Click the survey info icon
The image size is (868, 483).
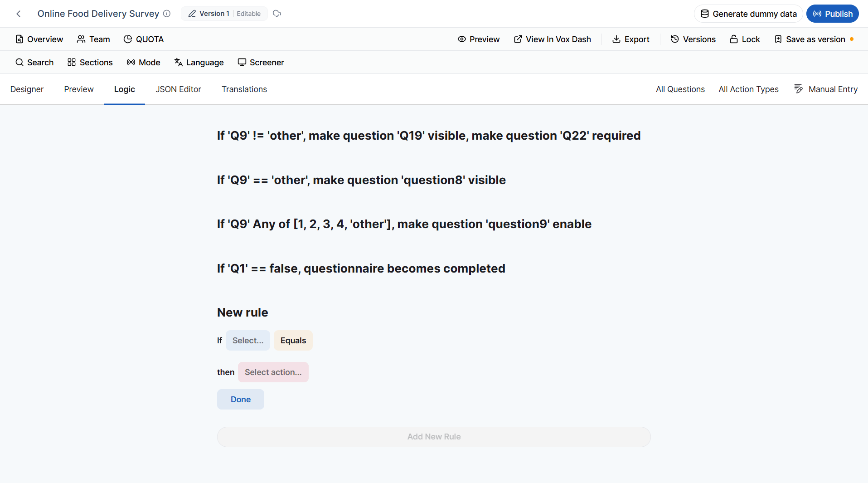[167, 14]
